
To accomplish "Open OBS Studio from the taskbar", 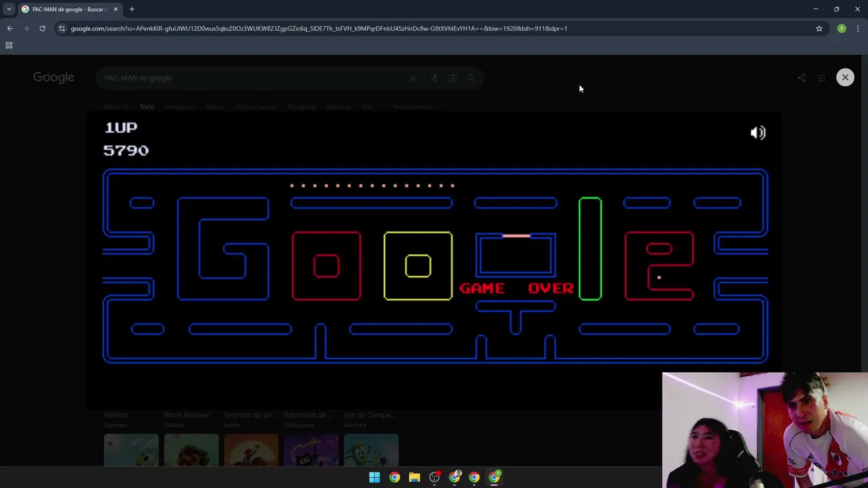I will (x=435, y=477).
